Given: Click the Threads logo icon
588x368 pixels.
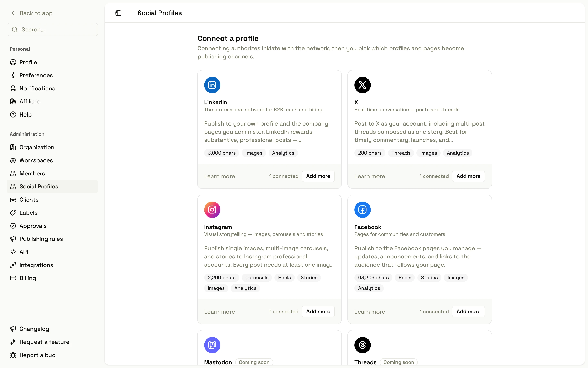Looking at the screenshot, I should [362, 345].
